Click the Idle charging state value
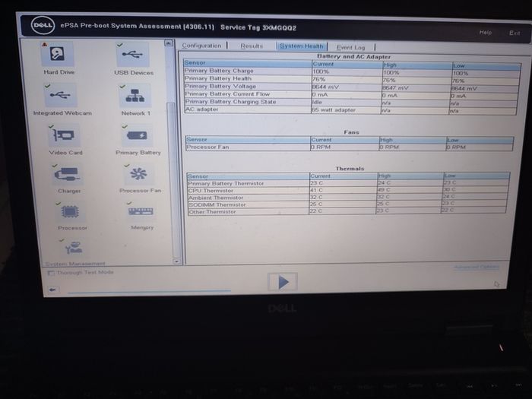532x399 pixels. click(x=317, y=102)
